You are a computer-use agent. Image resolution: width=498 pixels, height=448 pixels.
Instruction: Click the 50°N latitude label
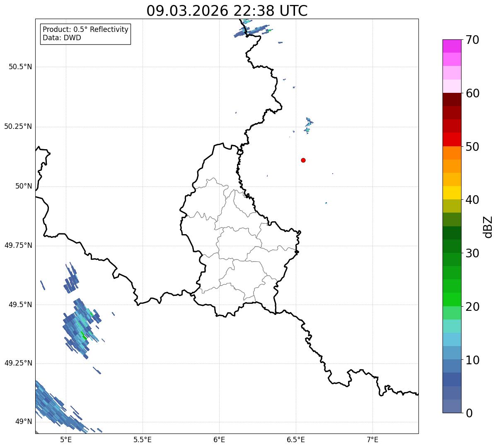click(x=24, y=186)
